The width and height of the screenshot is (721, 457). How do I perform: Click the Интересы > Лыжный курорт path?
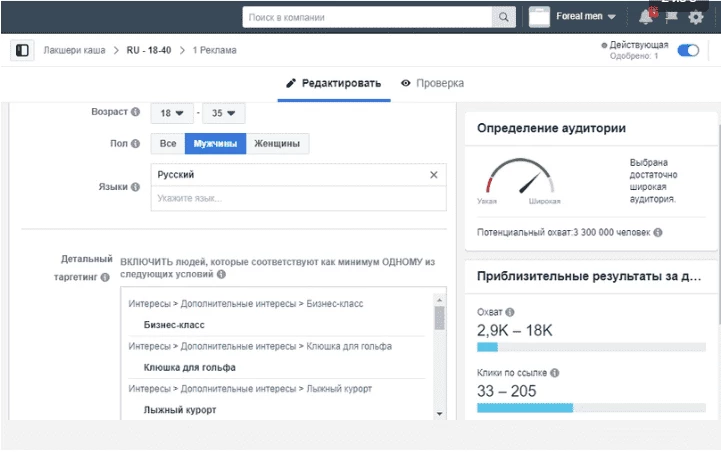[250, 389]
